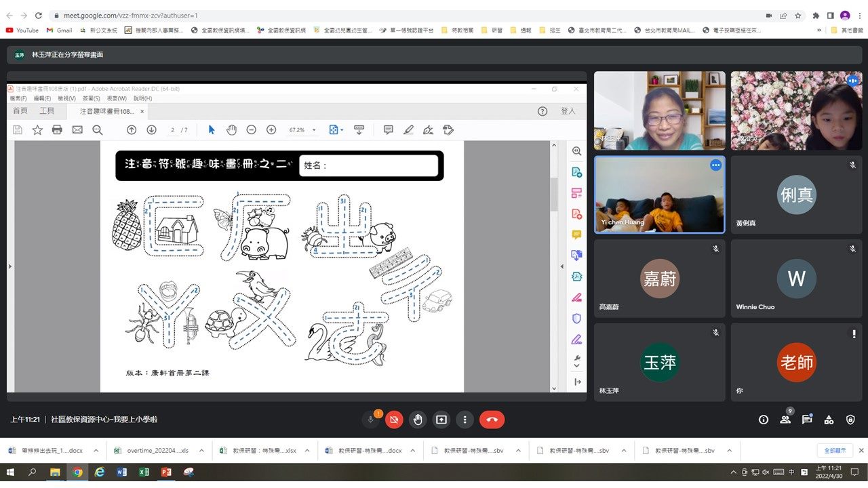Show the participants list panel

point(785,420)
